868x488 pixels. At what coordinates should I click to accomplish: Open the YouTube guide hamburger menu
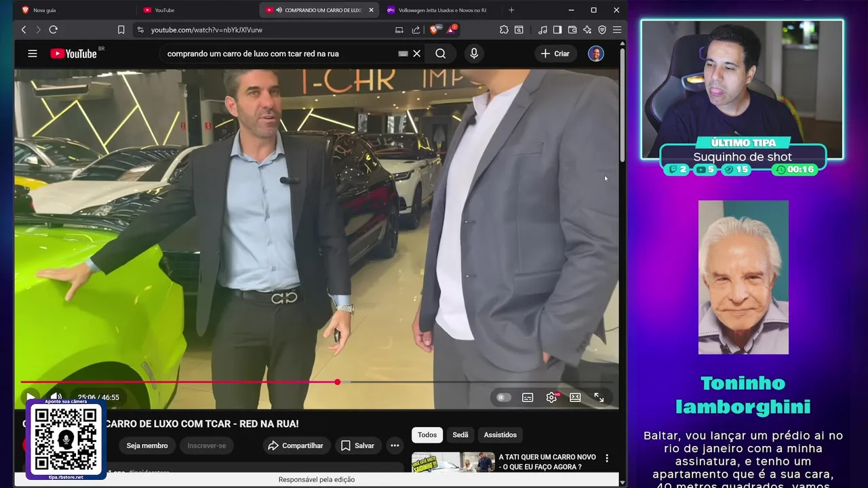pos(33,54)
